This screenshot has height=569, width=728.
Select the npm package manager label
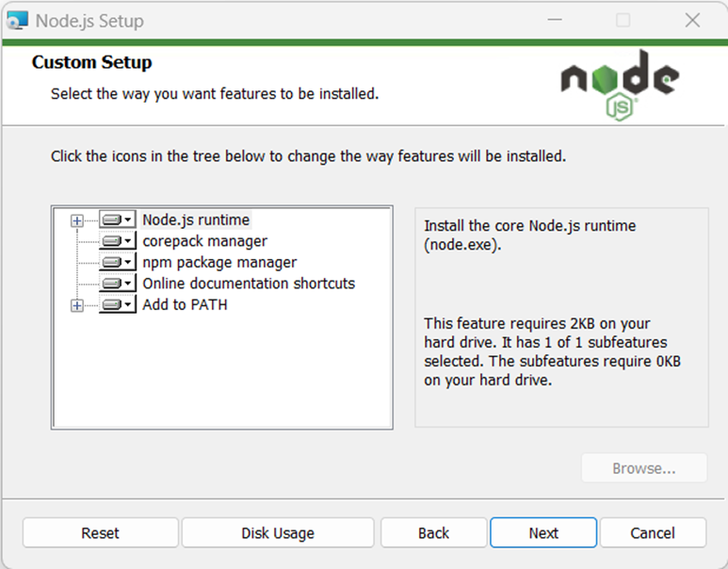(219, 263)
